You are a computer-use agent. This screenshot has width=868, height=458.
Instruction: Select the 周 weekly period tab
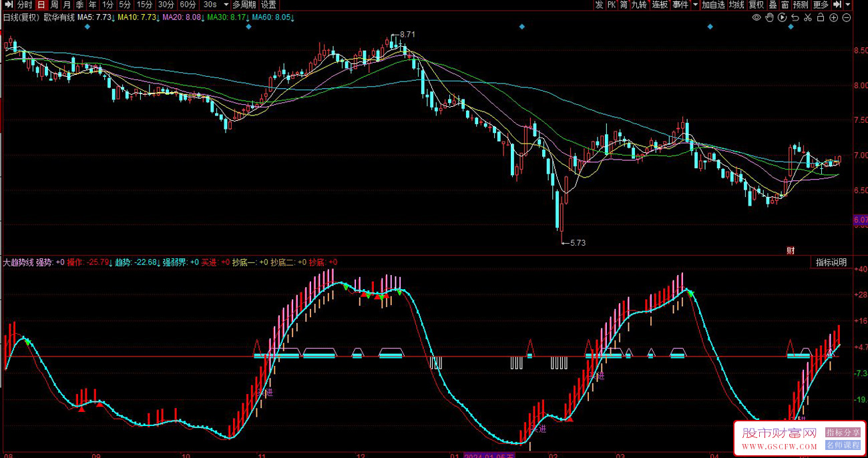coord(55,5)
